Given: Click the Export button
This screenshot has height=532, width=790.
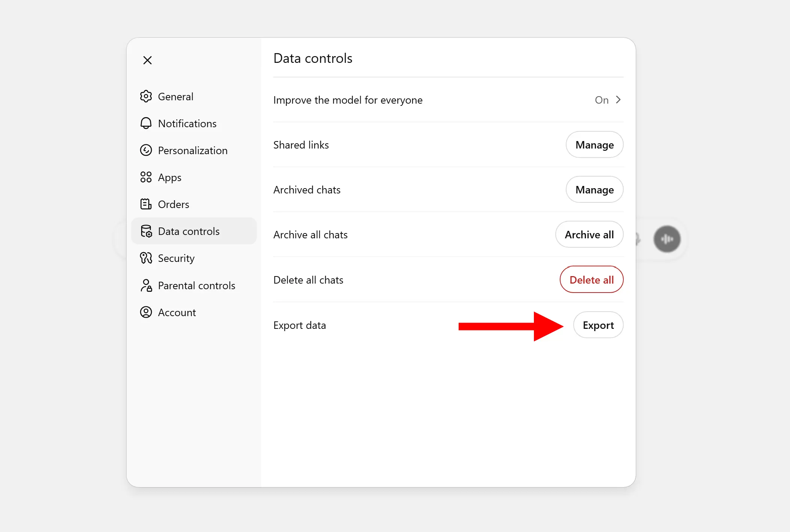Looking at the screenshot, I should (x=598, y=325).
